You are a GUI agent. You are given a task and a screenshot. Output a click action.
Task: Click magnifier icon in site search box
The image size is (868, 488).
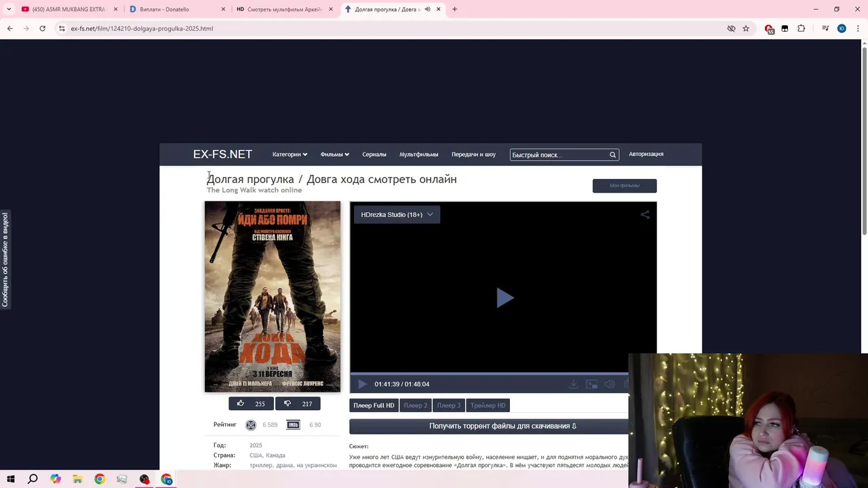pyautogui.click(x=612, y=155)
